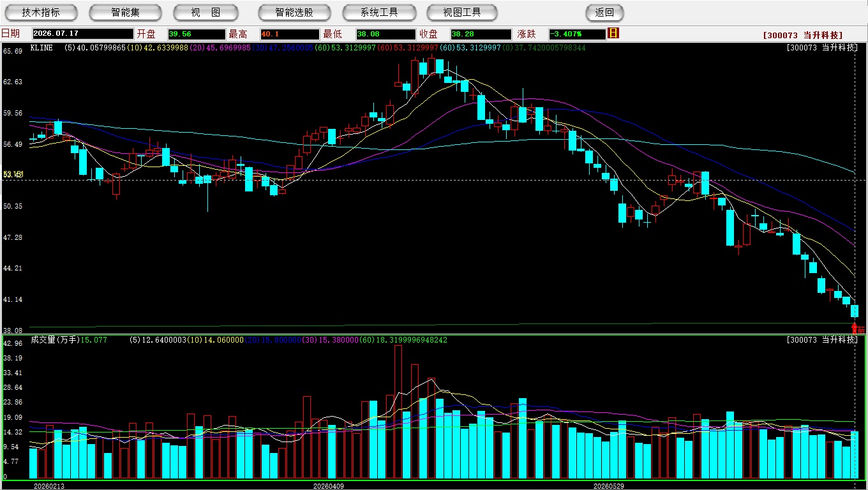The height and width of the screenshot is (490, 868).
Task: Click the KLINE indicator label
Action: (x=41, y=48)
